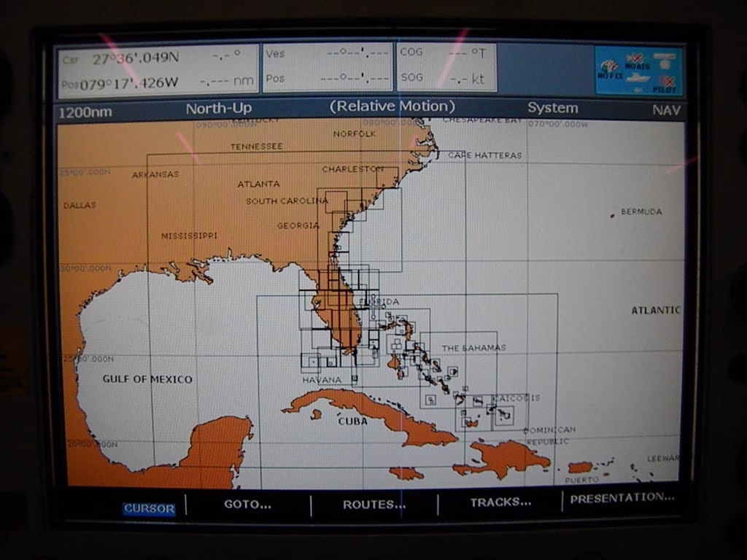This screenshot has height=560, width=747.
Task: Click the boat icon in status panel
Action: [638, 77]
